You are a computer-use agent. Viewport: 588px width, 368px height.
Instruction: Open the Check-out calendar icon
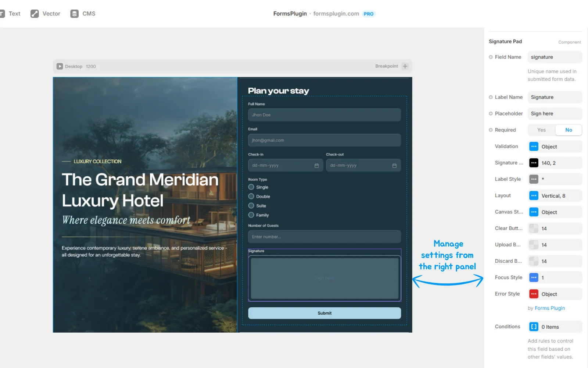pos(394,166)
